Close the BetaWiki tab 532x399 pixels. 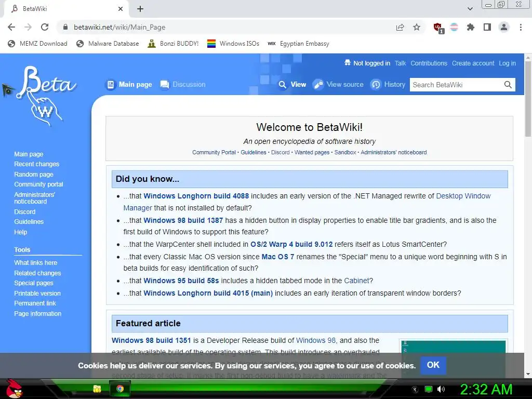[121, 9]
